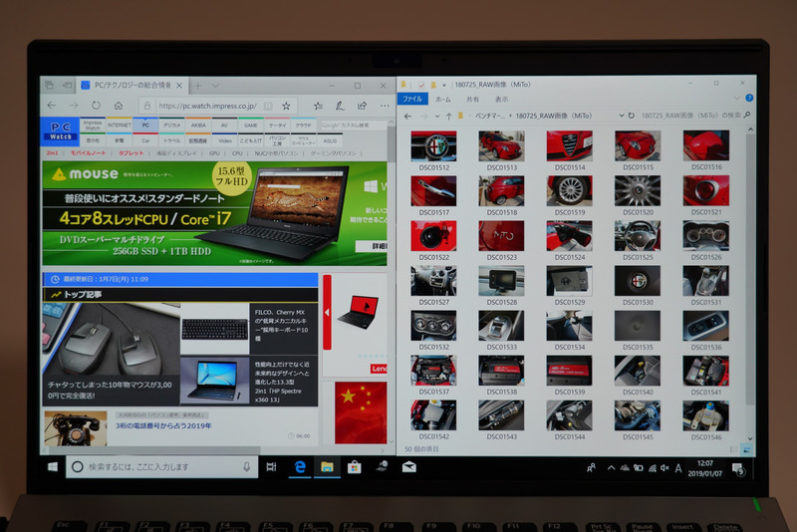Open Task View

[271, 466]
